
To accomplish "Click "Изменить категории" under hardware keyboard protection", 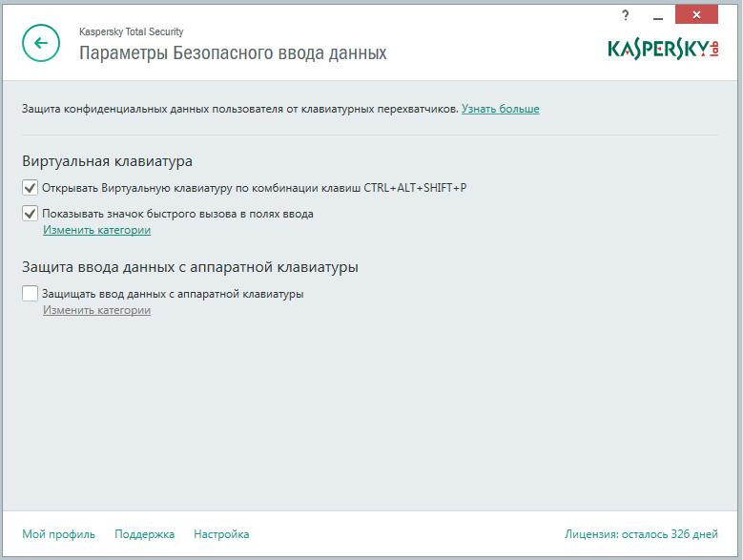I will pyautogui.click(x=96, y=310).
